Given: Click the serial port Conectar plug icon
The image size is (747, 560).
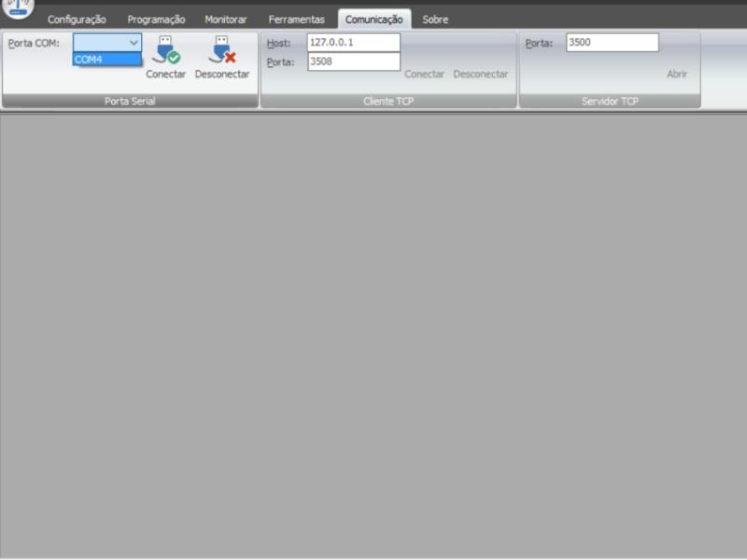Looking at the screenshot, I should (165, 50).
